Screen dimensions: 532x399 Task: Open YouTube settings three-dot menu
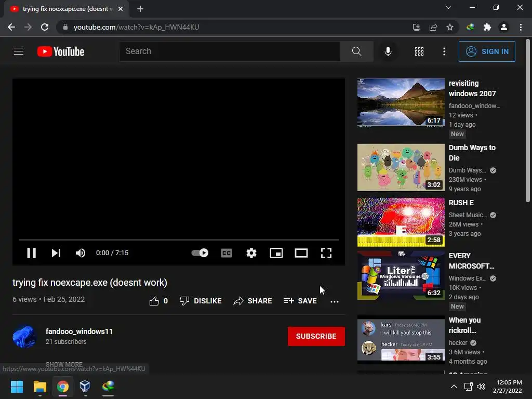tap(444, 51)
